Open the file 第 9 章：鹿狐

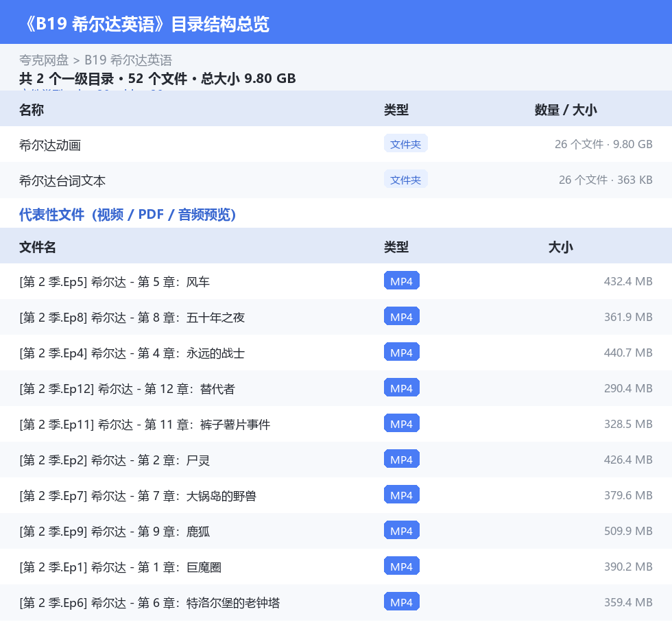pyautogui.click(x=336, y=531)
